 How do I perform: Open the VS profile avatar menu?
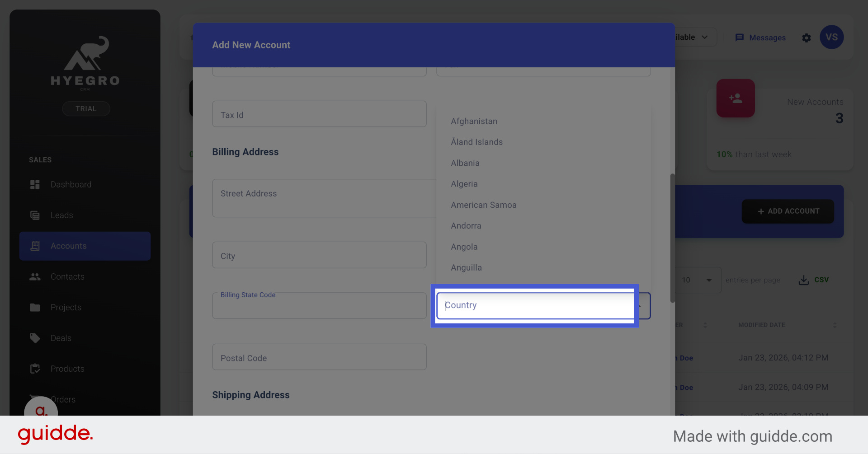click(x=832, y=37)
